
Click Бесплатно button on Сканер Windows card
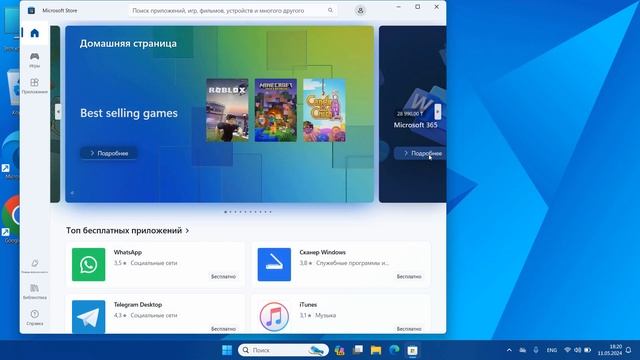click(x=409, y=276)
